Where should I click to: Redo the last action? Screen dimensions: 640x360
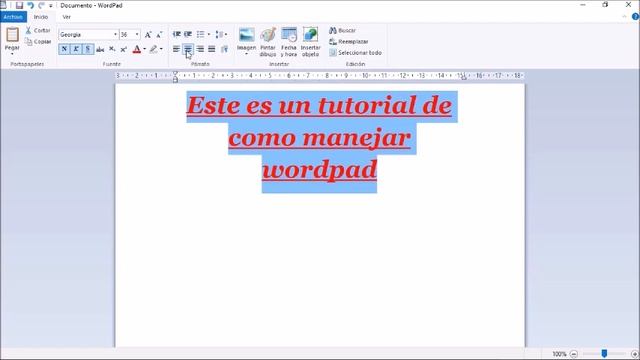pos(41,5)
